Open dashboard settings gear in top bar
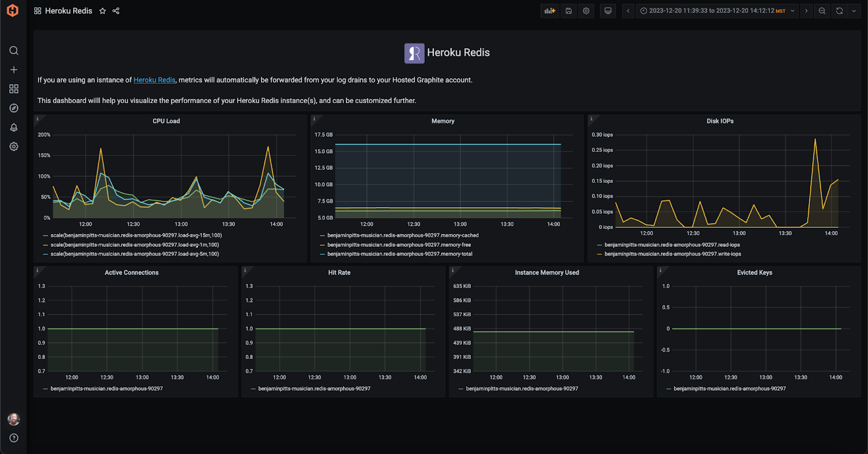 click(x=586, y=11)
